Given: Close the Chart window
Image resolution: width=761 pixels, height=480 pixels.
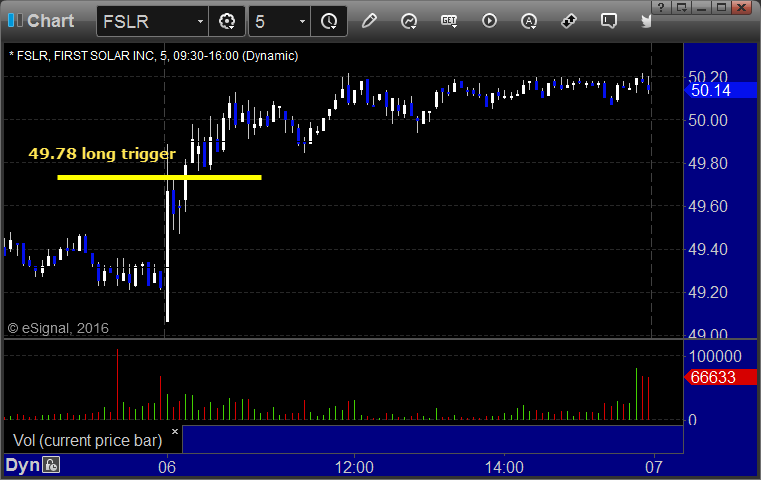Looking at the screenshot, I should tap(742, 7).
